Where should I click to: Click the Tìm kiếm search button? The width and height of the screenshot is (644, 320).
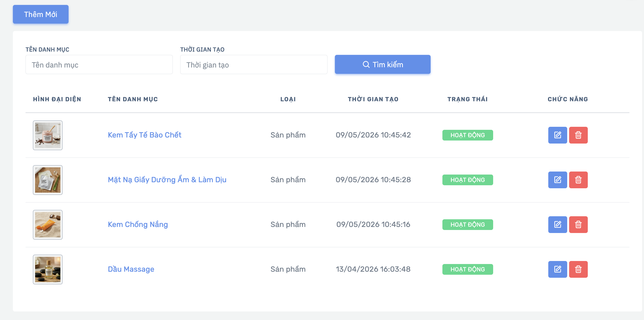[x=383, y=64]
